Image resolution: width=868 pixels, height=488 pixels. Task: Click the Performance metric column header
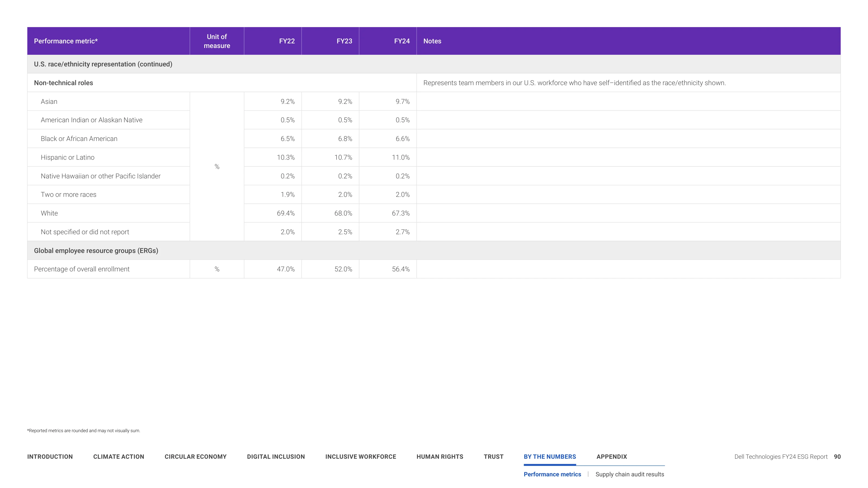(66, 41)
